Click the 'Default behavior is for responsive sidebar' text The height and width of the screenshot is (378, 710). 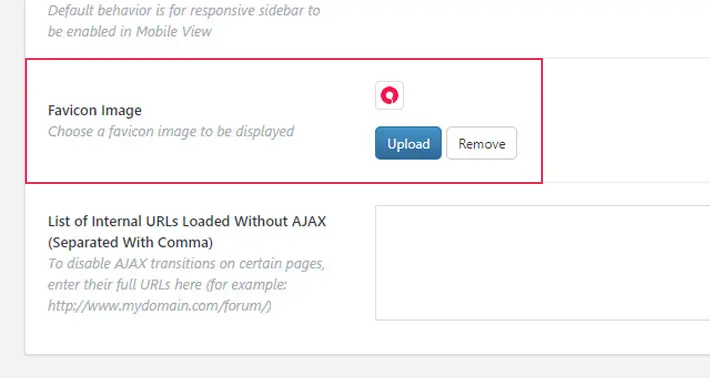[x=184, y=10]
